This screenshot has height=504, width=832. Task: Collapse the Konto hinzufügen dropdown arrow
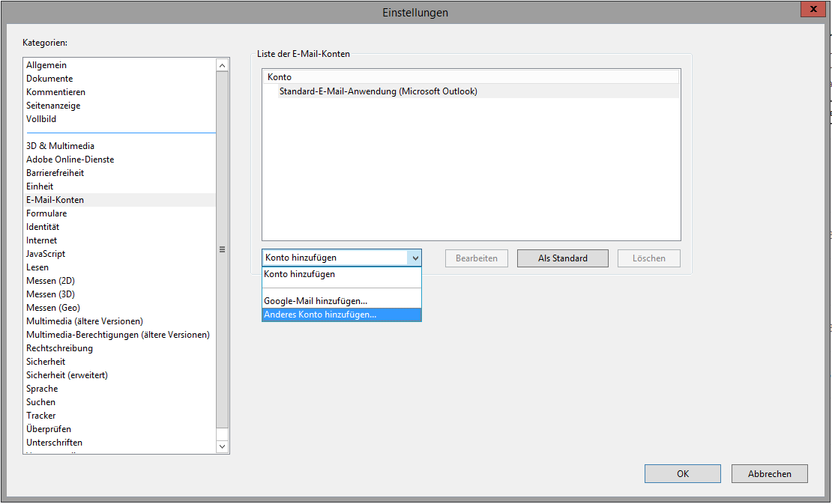[415, 258]
